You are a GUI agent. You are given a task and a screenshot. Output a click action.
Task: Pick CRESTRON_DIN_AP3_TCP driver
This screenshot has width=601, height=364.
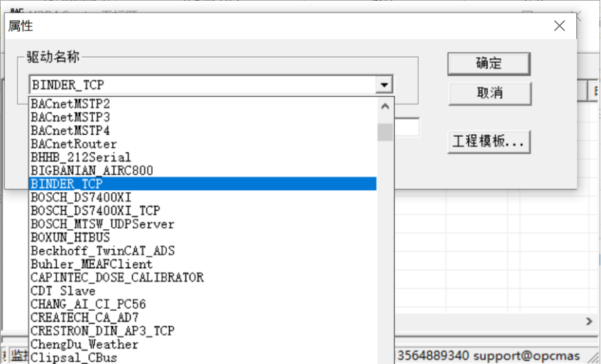pos(202,331)
